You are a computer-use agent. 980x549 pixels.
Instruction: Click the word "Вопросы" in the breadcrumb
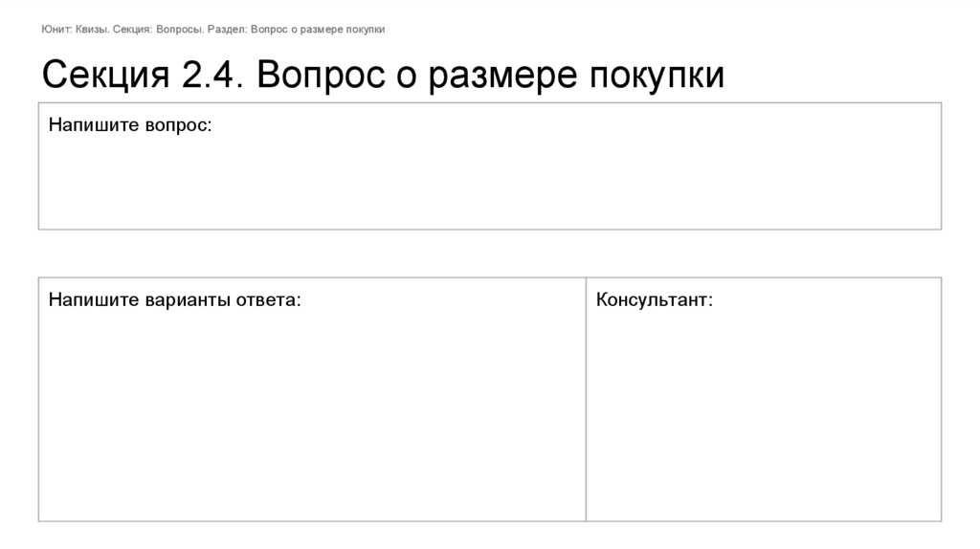pos(176,30)
